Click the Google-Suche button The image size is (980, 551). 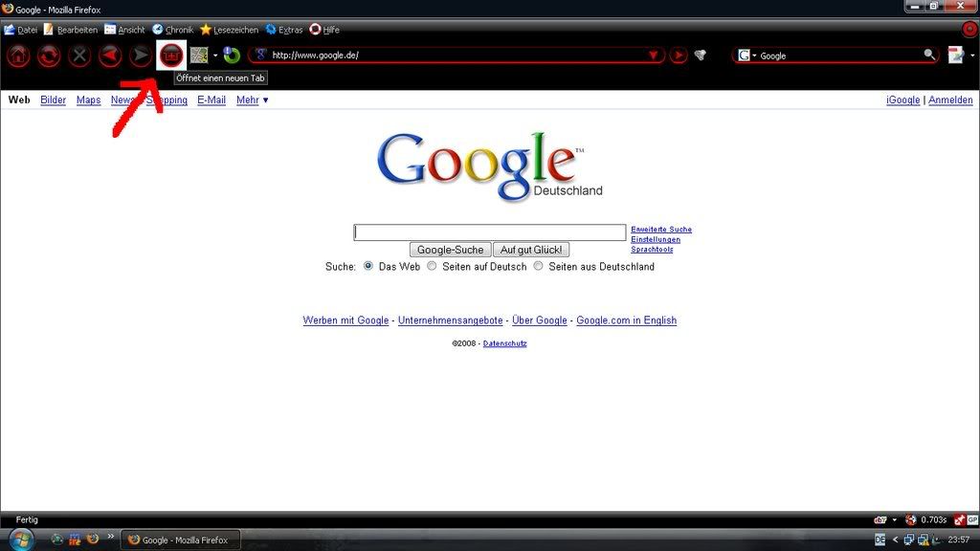pos(451,250)
